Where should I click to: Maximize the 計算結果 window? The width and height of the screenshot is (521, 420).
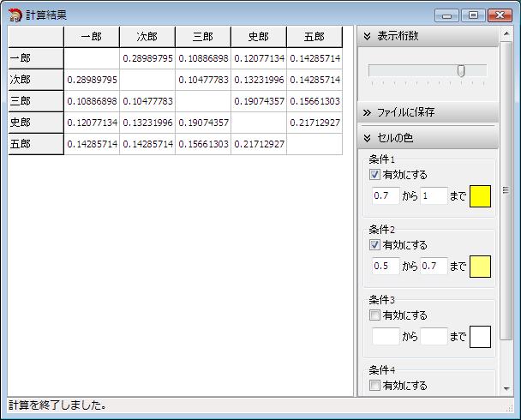coord(472,15)
